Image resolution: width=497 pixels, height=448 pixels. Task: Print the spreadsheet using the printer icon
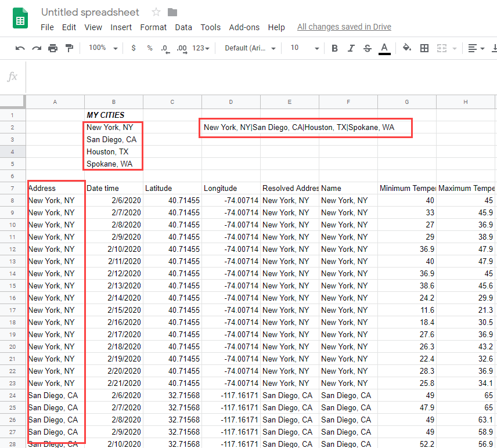tap(53, 48)
